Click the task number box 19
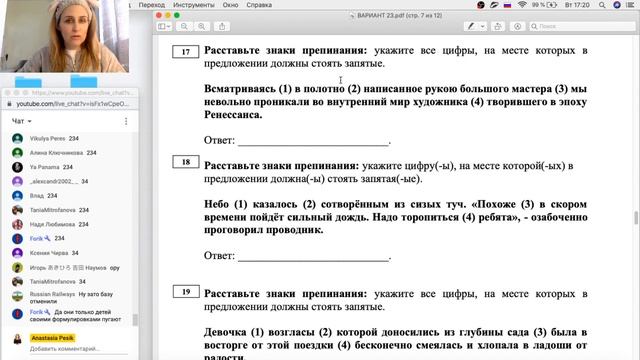The width and height of the screenshot is (640, 360). click(x=186, y=291)
